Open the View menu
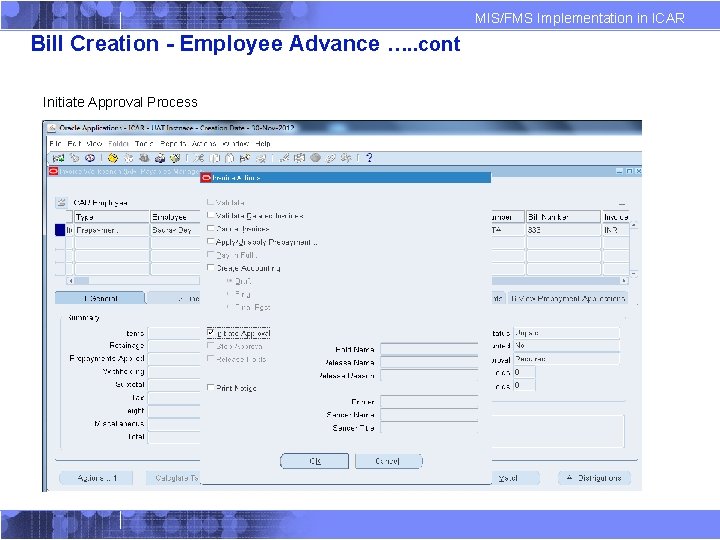This screenshot has width=720, height=540. click(x=94, y=144)
